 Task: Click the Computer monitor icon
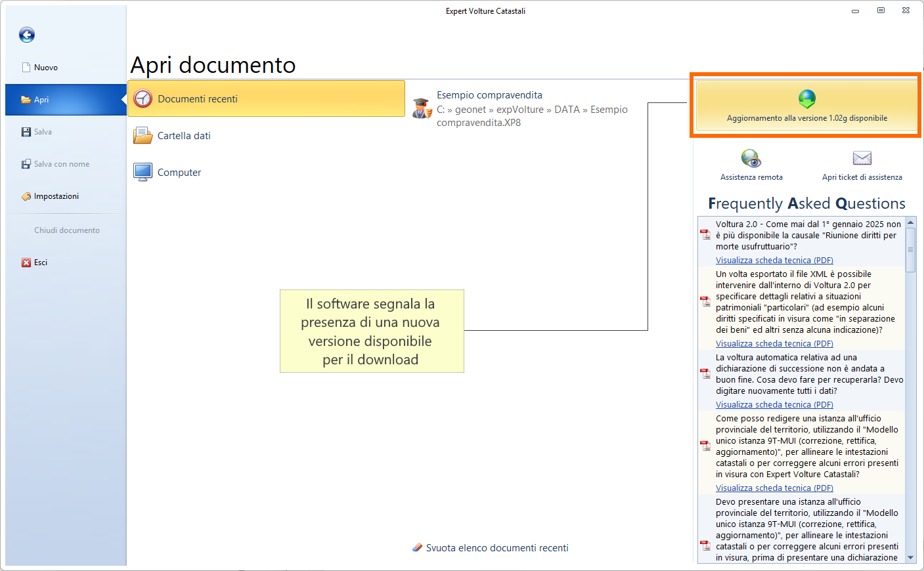point(143,172)
